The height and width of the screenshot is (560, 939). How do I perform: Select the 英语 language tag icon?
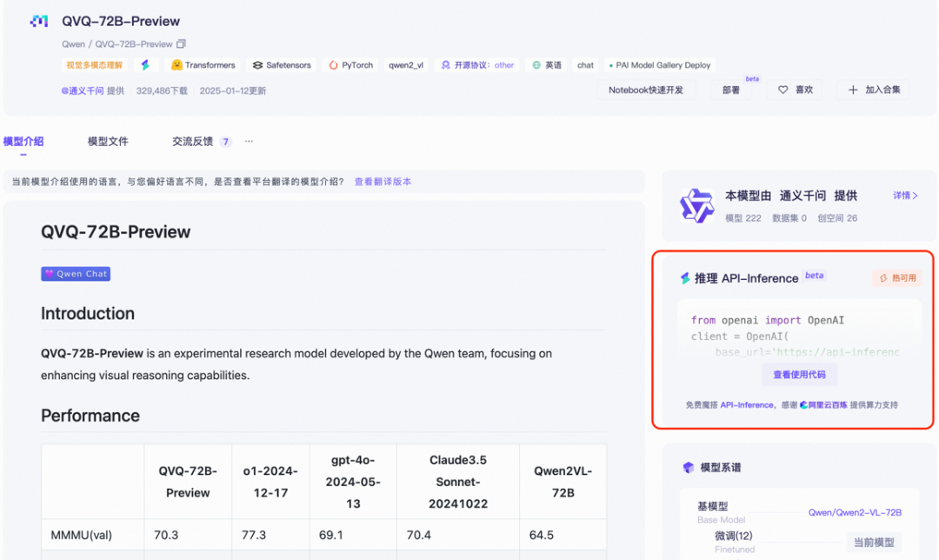537,64
